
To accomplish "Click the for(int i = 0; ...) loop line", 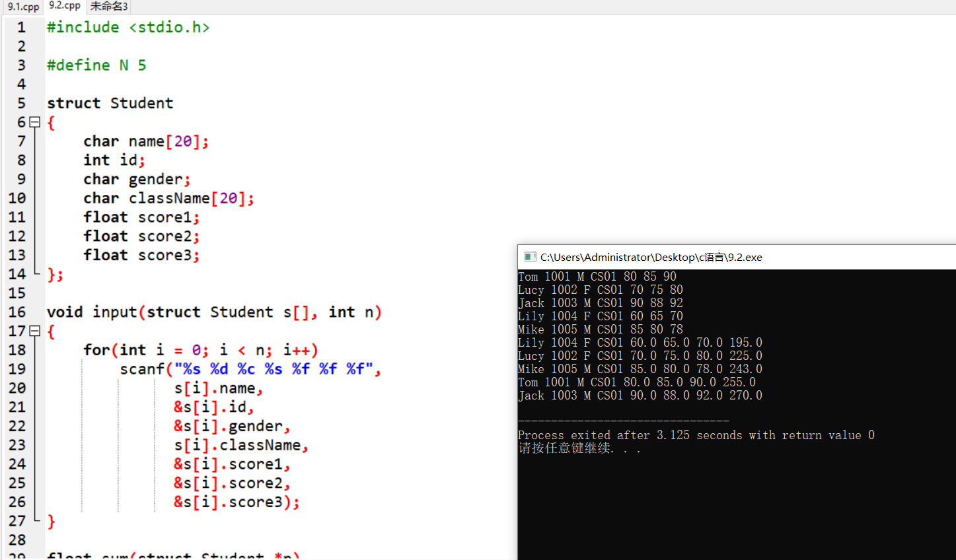I will [201, 350].
